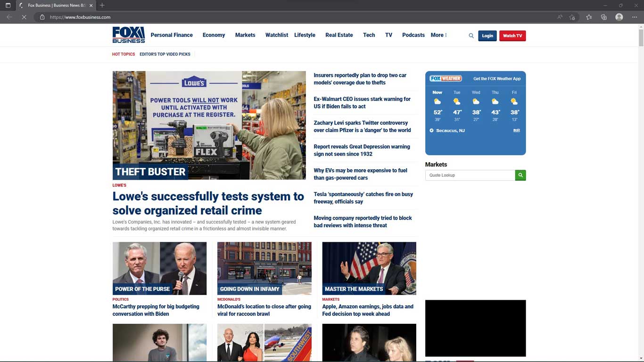
Task: Stop page loading with the X icon
Action: click(24, 17)
